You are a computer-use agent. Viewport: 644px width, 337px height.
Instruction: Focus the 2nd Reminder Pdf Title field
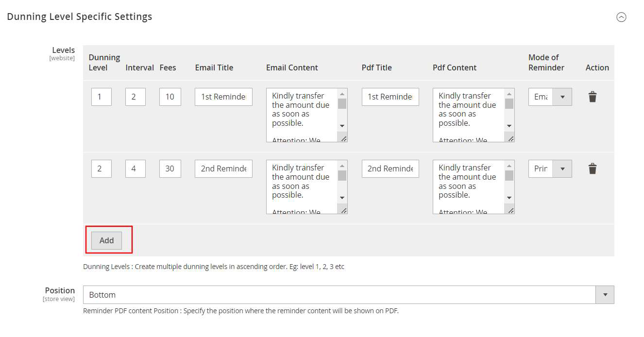point(390,168)
